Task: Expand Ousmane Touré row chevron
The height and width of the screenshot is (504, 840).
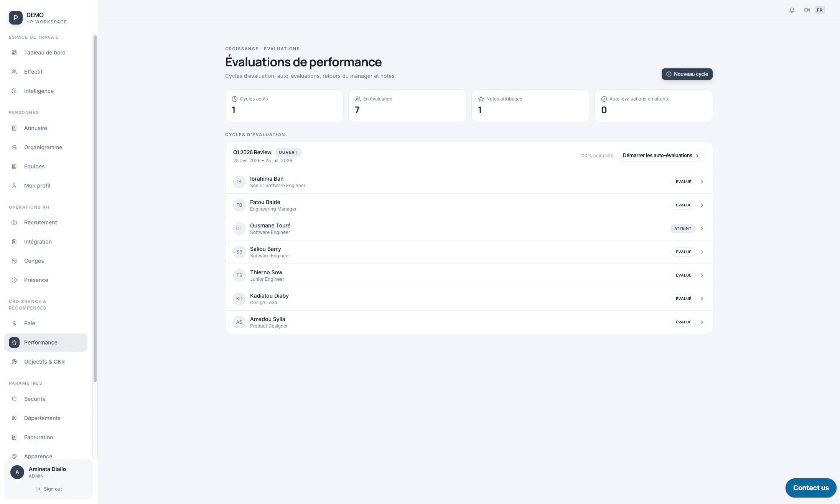Action: (702, 229)
